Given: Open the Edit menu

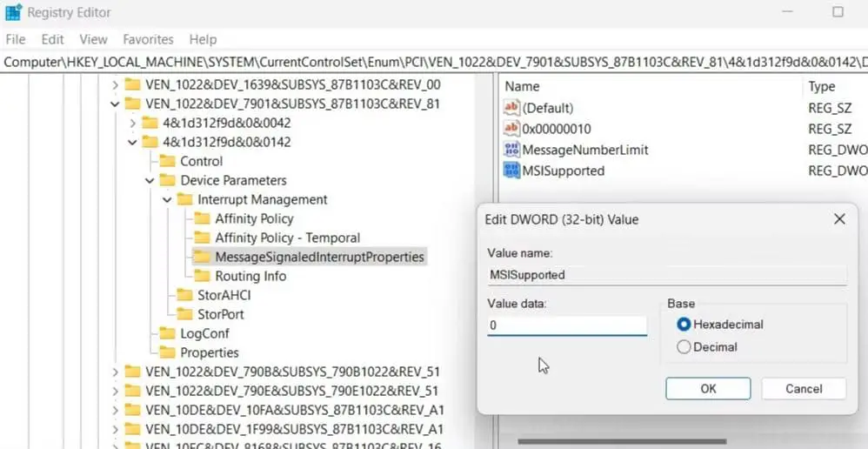Looking at the screenshot, I should click(52, 39).
